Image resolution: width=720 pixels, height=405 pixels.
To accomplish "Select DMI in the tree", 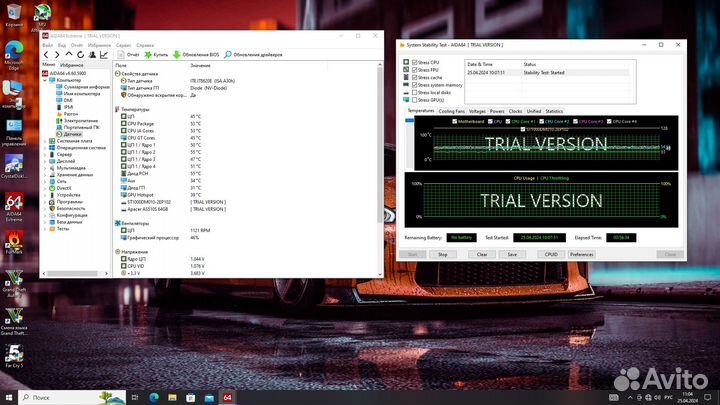I will tap(64, 100).
